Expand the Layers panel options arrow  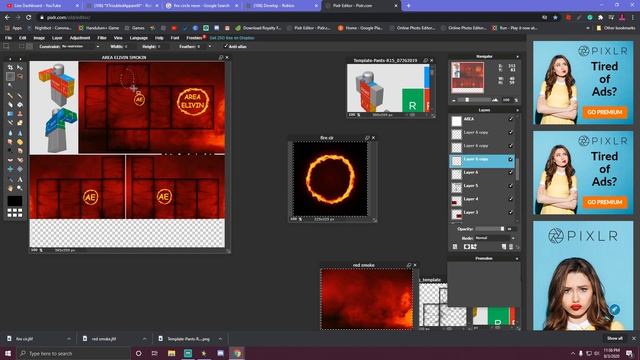click(518, 110)
